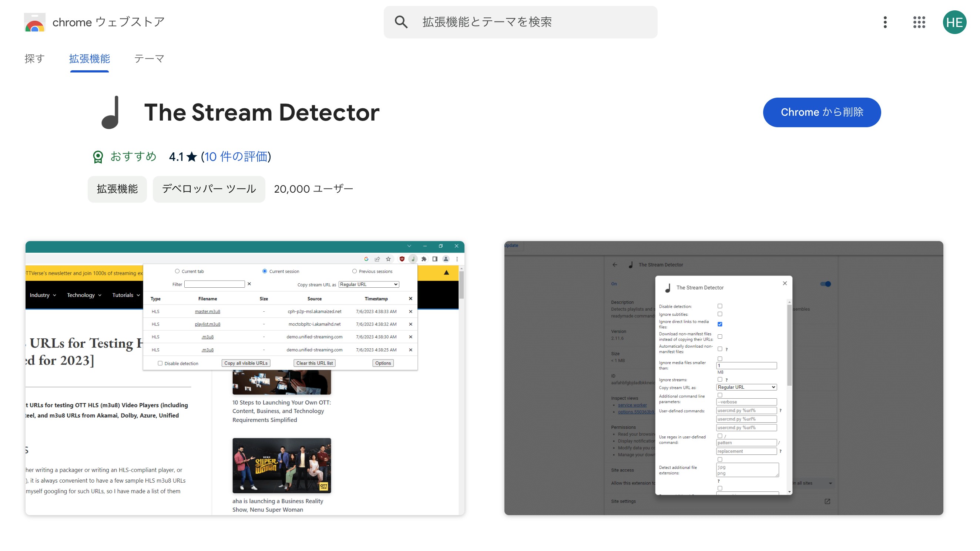This screenshot has width=980, height=551.
Task: Click the service worker link in right preview
Action: [632, 405]
